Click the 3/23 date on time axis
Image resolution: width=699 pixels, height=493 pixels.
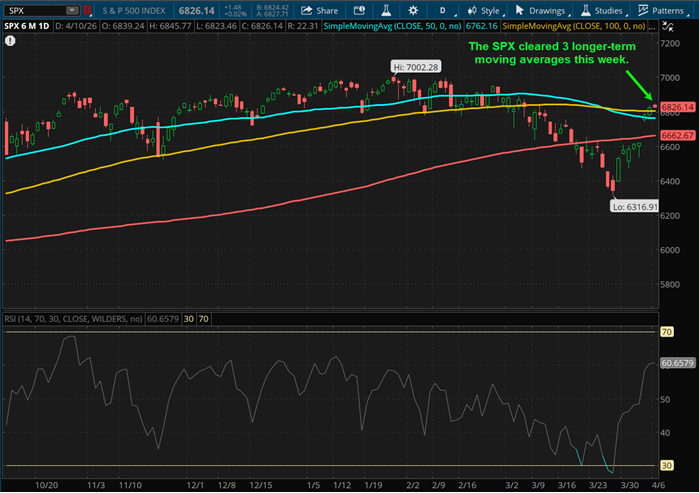598,485
